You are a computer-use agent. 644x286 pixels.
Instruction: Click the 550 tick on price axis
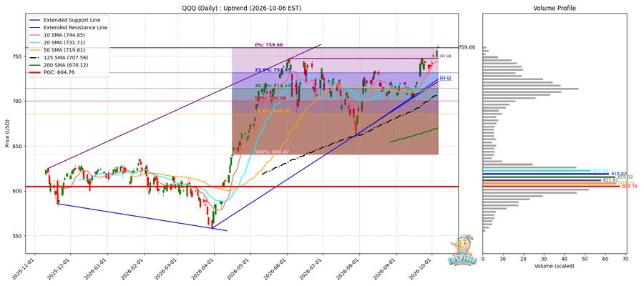[18, 237]
